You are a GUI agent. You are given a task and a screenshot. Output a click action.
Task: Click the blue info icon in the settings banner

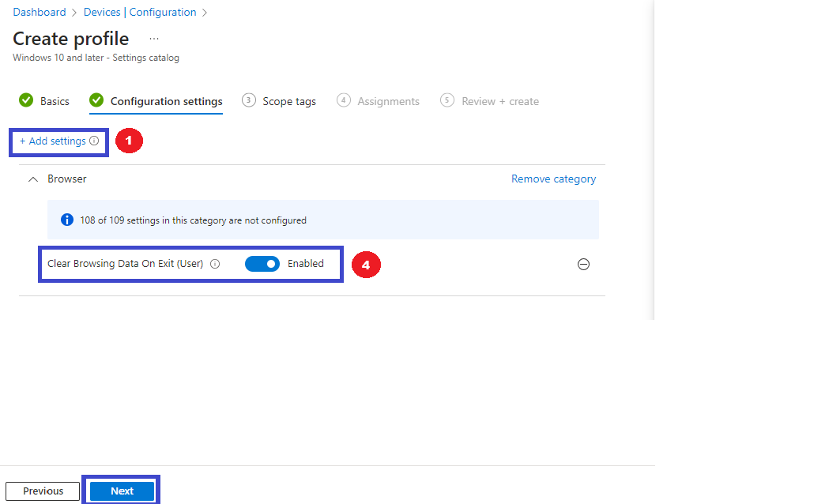pos(67,220)
